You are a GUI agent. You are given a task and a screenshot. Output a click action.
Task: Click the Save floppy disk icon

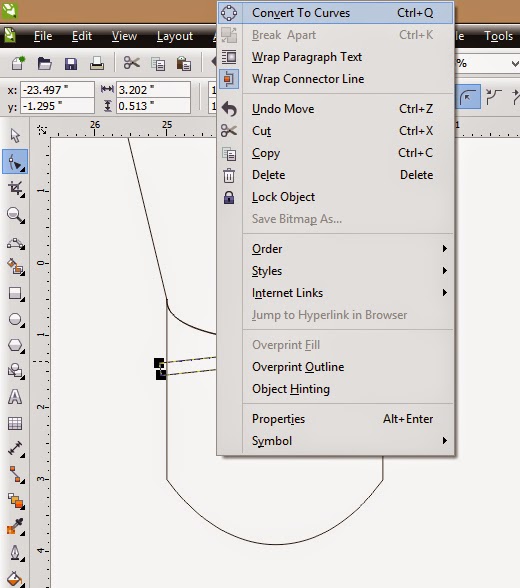coord(70,63)
